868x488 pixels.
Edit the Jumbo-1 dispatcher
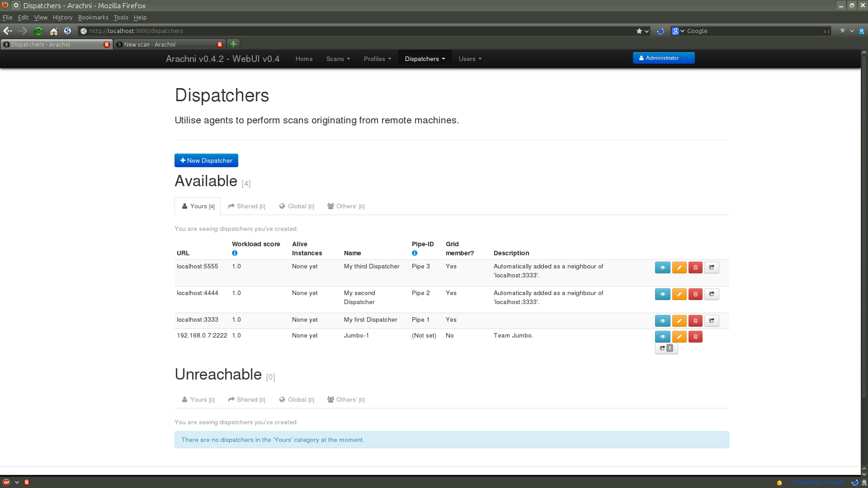coord(679,337)
